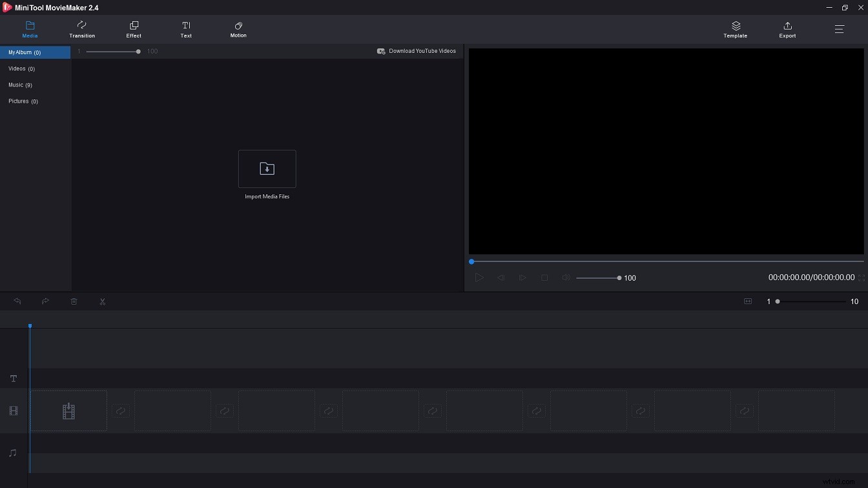Screen dimensions: 868x488
Task: Click the preview volume slider
Action: (x=598, y=278)
